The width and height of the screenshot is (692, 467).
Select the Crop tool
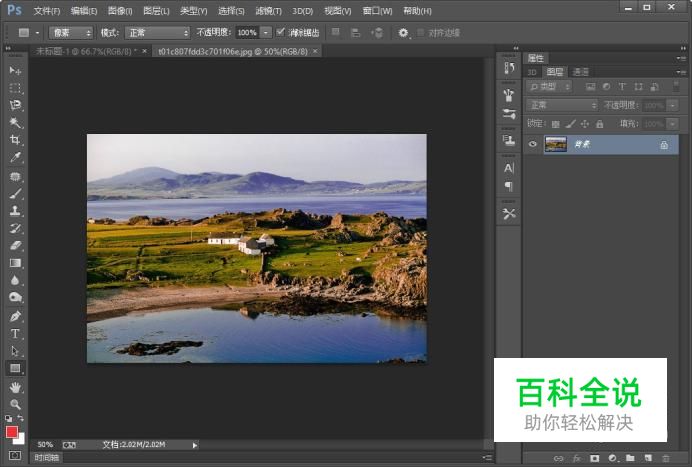click(x=15, y=140)
